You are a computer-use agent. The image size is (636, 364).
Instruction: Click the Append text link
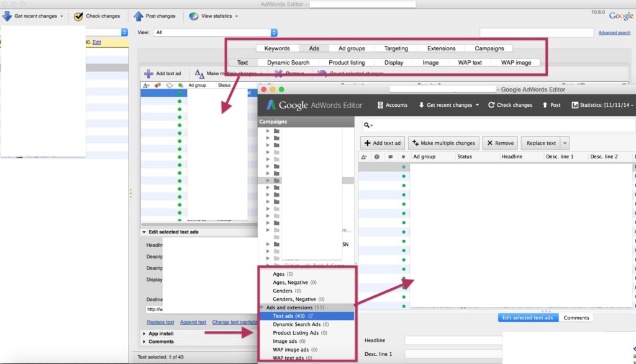193,322
